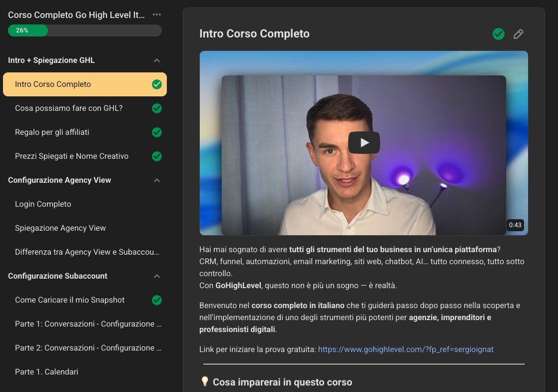Viewport: 558px width, 392px height.
Task: Click the pencil edit icon for the lesson
Action: point(518,34)
